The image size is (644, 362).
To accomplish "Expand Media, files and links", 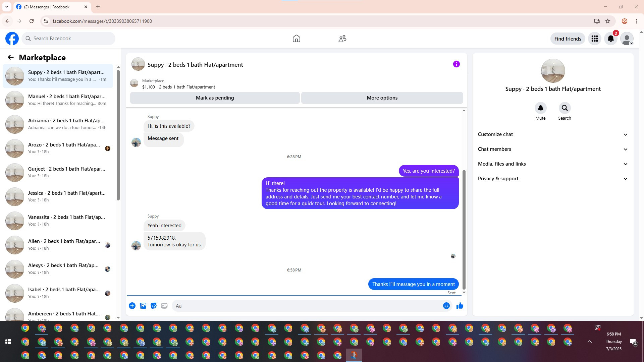I will tap(552, 164).
